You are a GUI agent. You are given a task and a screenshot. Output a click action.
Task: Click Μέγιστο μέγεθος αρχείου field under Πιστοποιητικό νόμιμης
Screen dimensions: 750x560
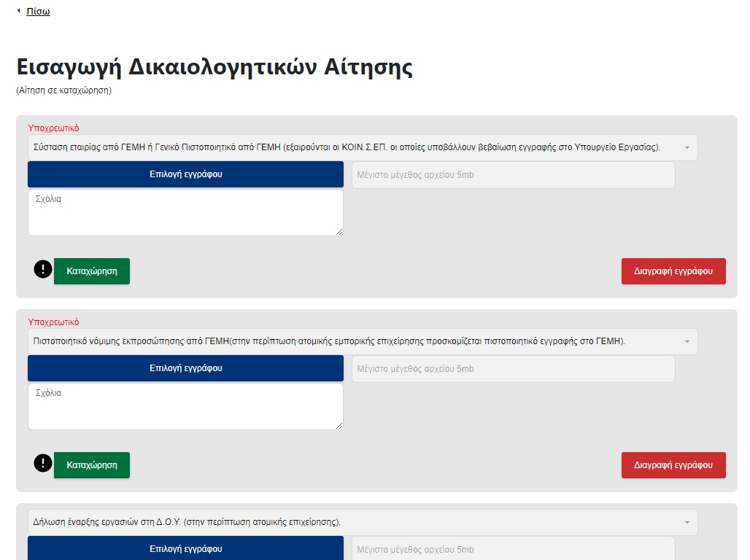(513, 369)
